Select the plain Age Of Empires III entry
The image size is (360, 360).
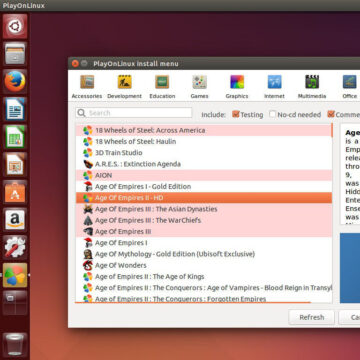pos(204,232)
